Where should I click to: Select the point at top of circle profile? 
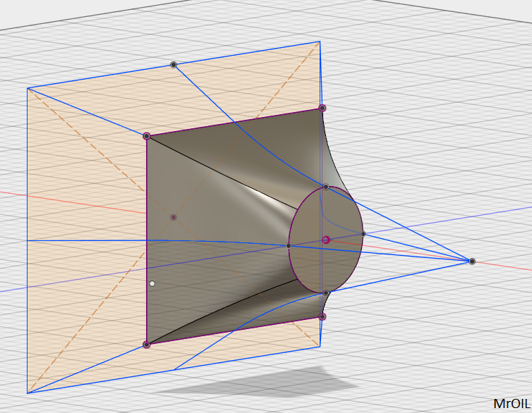pyautogui.click(x=326, y=187)
